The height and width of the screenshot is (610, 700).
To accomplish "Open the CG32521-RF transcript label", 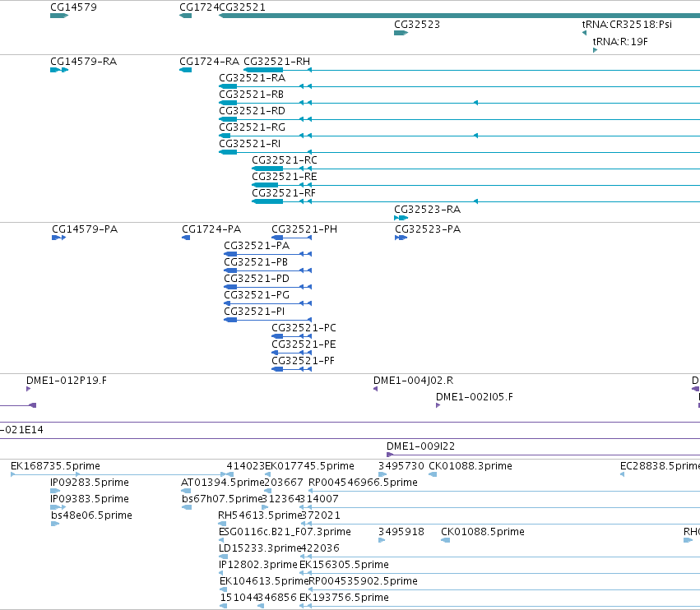I will (x=284, y=192).
